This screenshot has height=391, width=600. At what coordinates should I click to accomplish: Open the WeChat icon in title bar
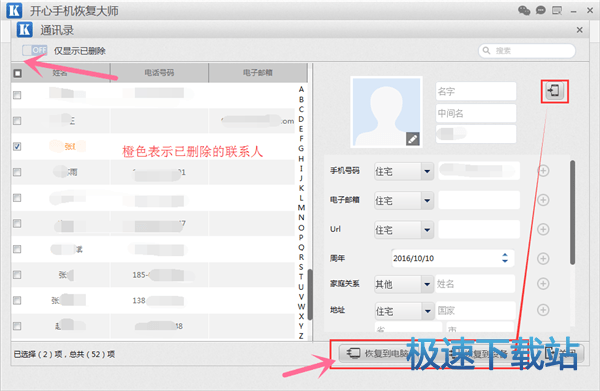[x=524, y=10]
